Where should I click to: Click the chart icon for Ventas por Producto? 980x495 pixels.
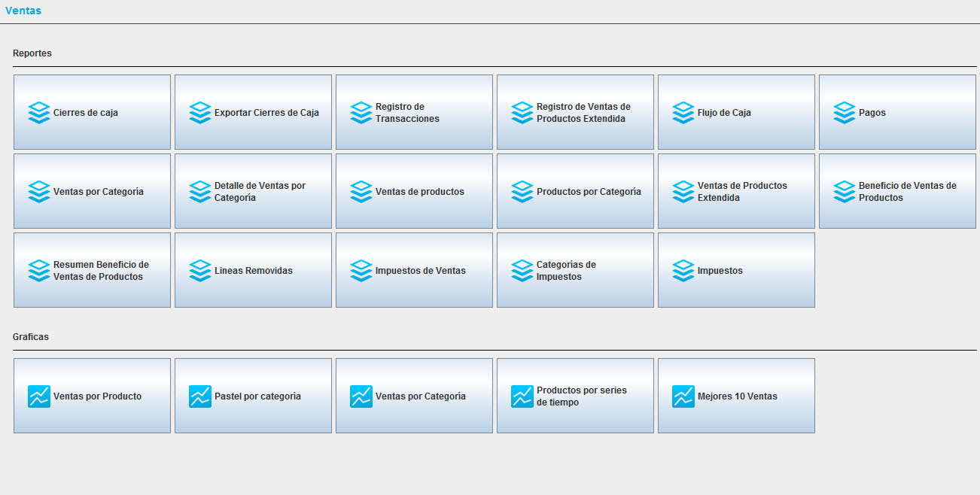tap(38, 396)
